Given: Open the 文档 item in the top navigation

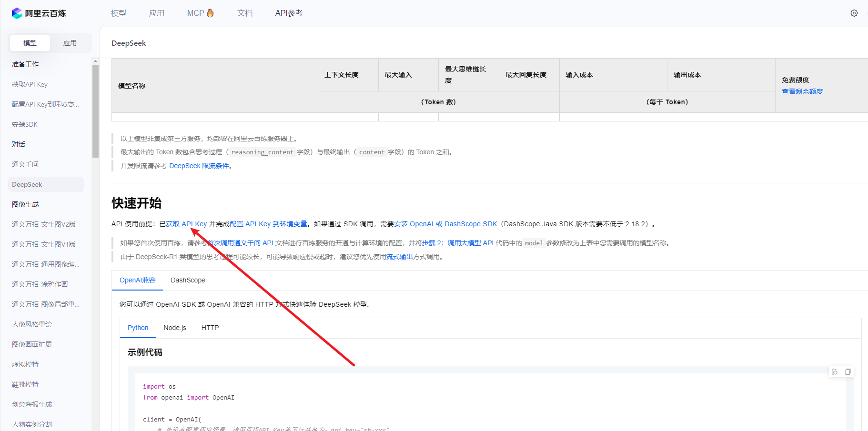Looking at the screenshot, I should (x=245, y=13).
